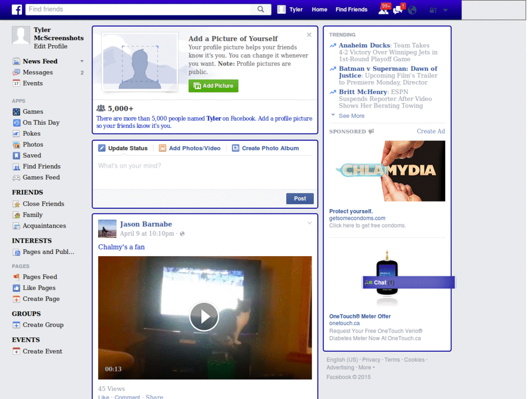Play the Chalmy's a fan video
Screen dimensions: 532x399
pos(204,316)
